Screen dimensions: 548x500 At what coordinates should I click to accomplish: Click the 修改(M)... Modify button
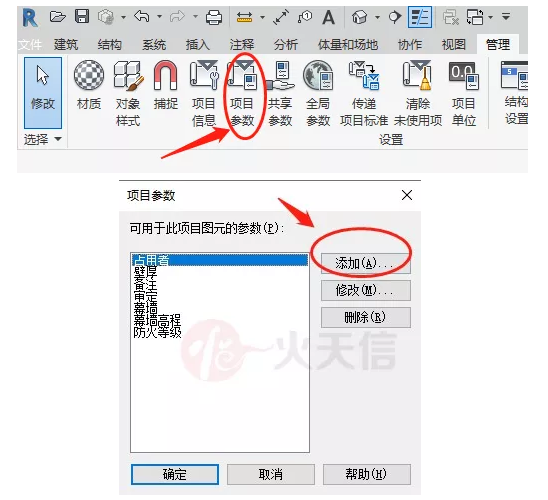(x=366, y=290)
